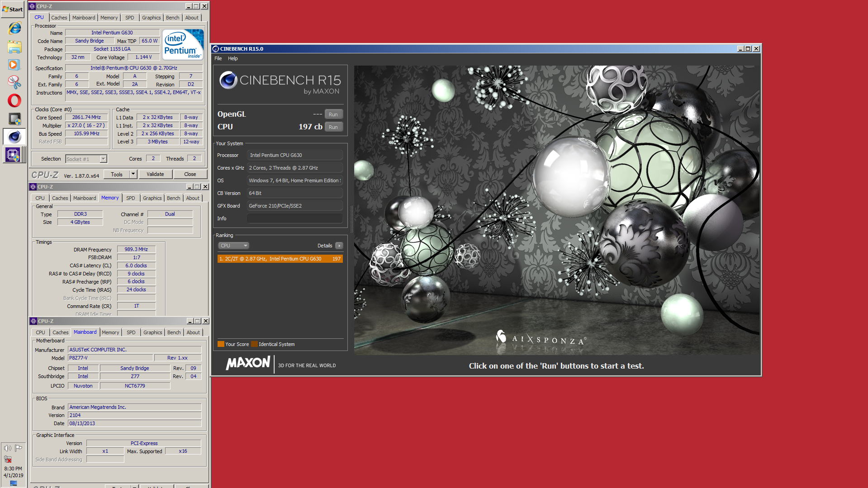Click the Core Voltage value 1.144 V

point(144,57)
